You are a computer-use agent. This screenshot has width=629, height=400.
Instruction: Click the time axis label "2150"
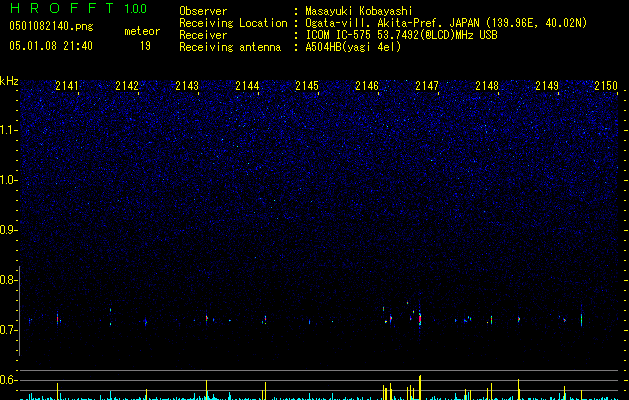[606, 86]
